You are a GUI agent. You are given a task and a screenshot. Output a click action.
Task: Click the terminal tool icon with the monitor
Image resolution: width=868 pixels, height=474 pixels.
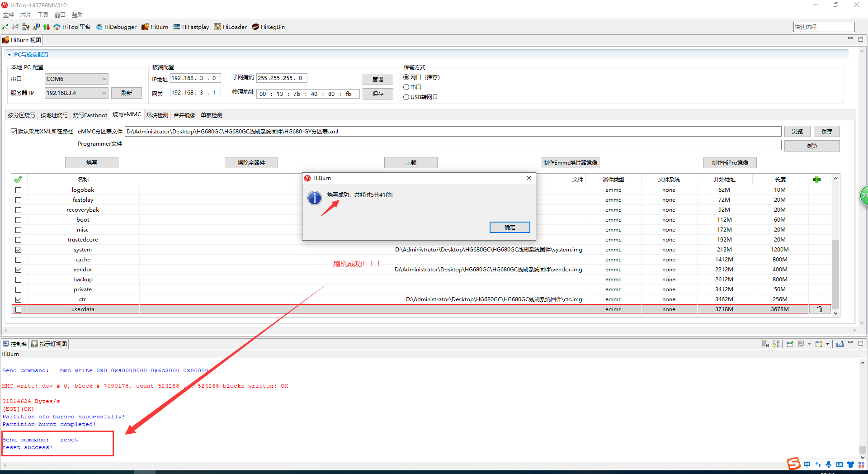(36, 27)
